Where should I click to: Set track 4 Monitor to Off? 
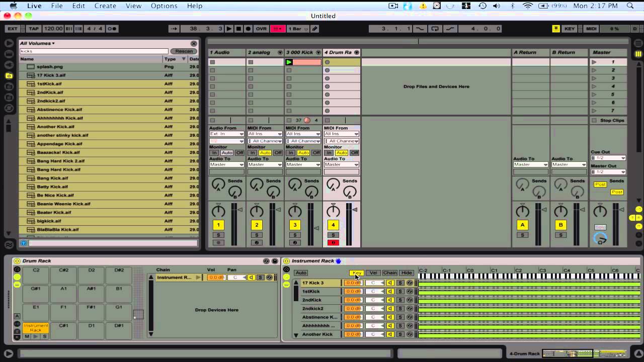click(x=355, y=153)
